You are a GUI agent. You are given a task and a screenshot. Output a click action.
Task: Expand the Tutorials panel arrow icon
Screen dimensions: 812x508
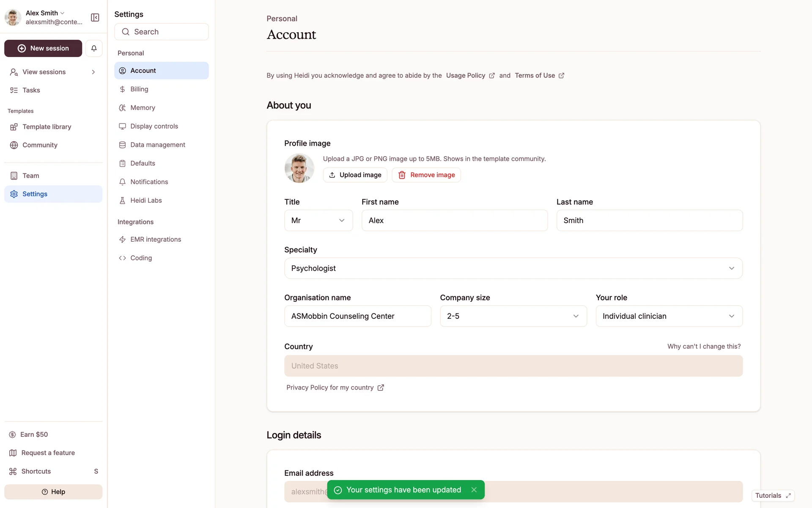point(788,495)
